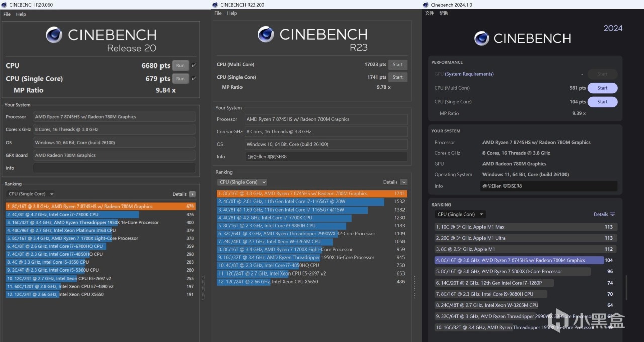Open the R23 ranking CPU (Single Core) dropdown
This screenshot has width=644, height=342.
pyautogui.click(x=242, y=182)
